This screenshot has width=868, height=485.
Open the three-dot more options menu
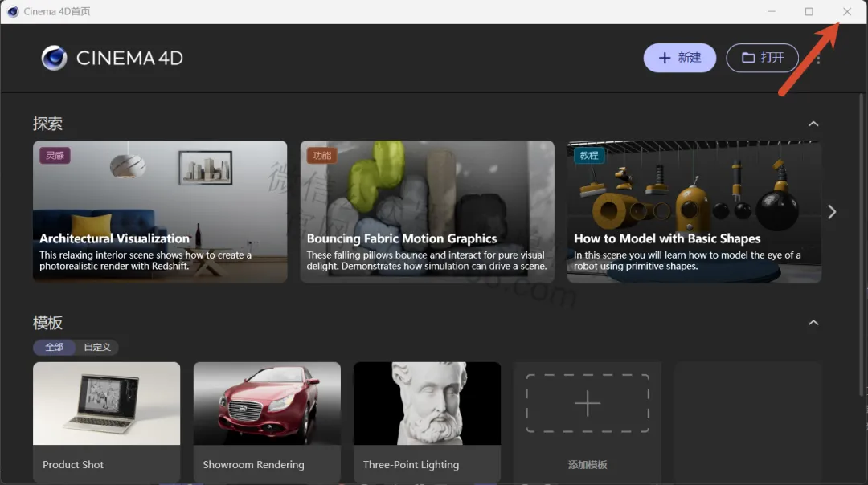[818, 59]
